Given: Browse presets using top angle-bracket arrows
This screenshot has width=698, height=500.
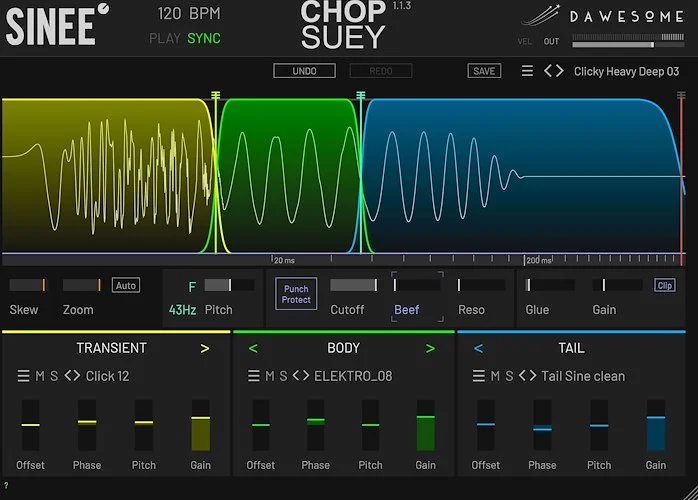Looking at the screenshot, I should [x=554, y=71].
